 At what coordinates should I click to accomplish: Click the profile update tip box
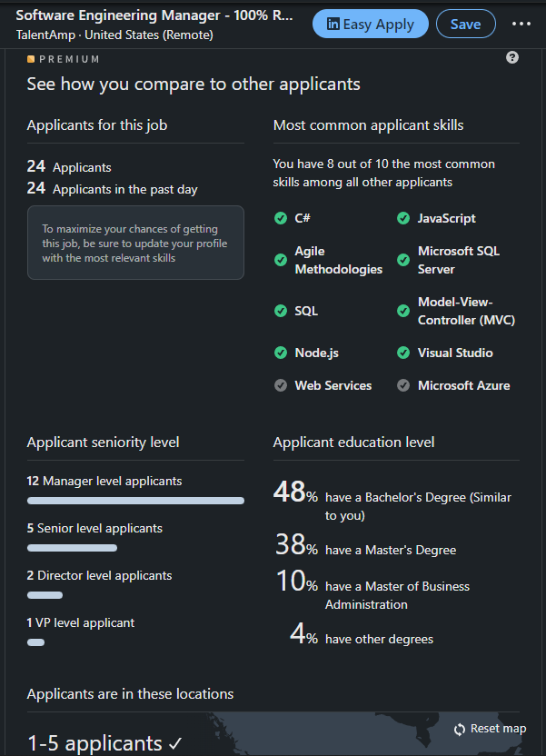(135, 243)
